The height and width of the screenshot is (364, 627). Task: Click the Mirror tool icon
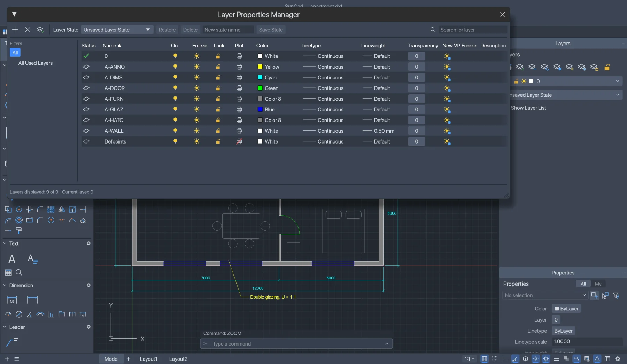coord(62,209)
